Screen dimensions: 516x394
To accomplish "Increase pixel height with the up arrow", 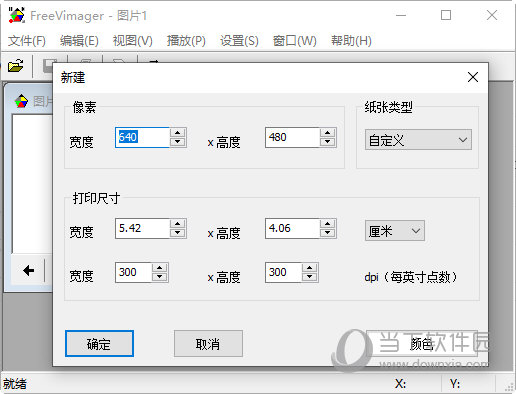I will click(328, 133).
